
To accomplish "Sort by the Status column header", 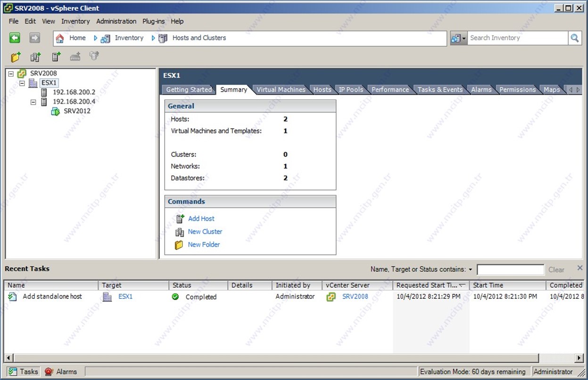I will 198,285.
